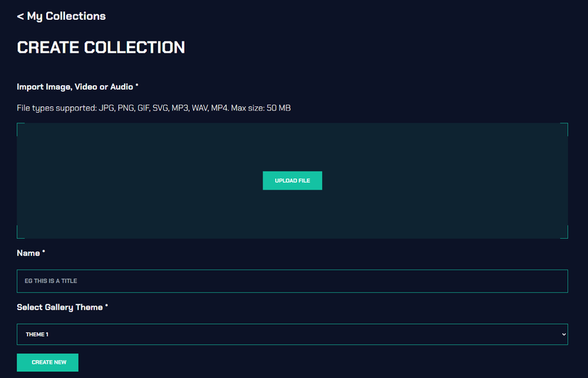588x378 pixels.
Task: Click the theme dropdown's chevron arrow
Action: 564,334
